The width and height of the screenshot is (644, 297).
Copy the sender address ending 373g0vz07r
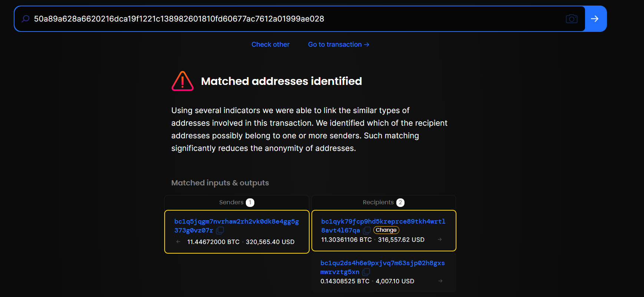220,230
